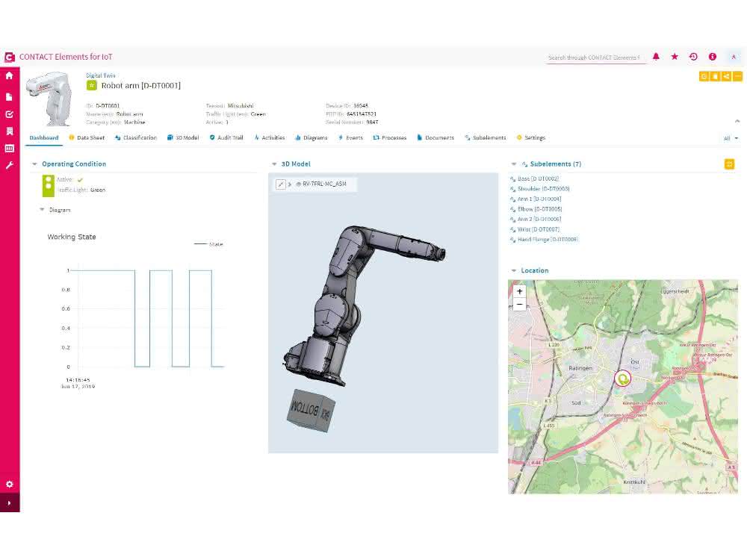Open the calendar icon in left sidebar
This screenshot has width=747, height=560.
pyautogui.click(x=9, y=149)
